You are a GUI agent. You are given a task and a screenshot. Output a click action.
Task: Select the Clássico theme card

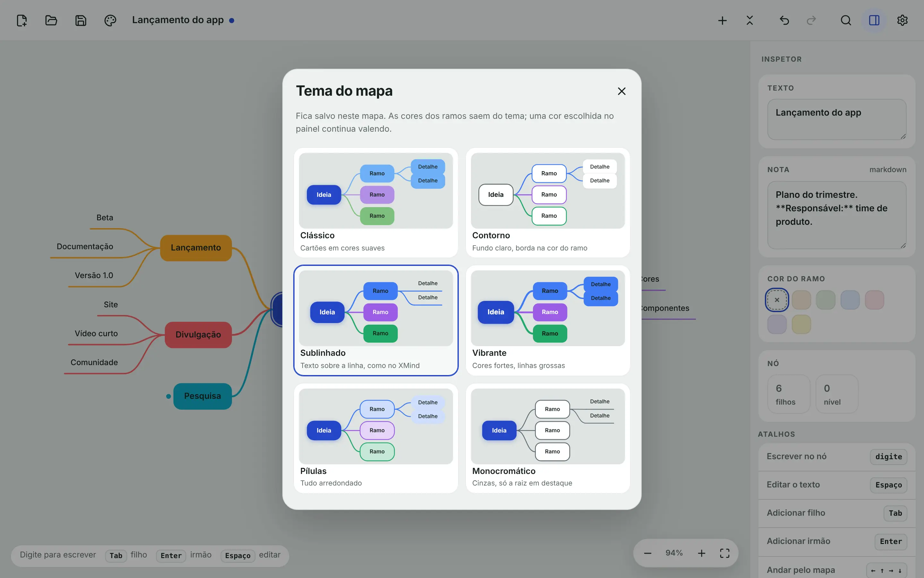(376, 203)
